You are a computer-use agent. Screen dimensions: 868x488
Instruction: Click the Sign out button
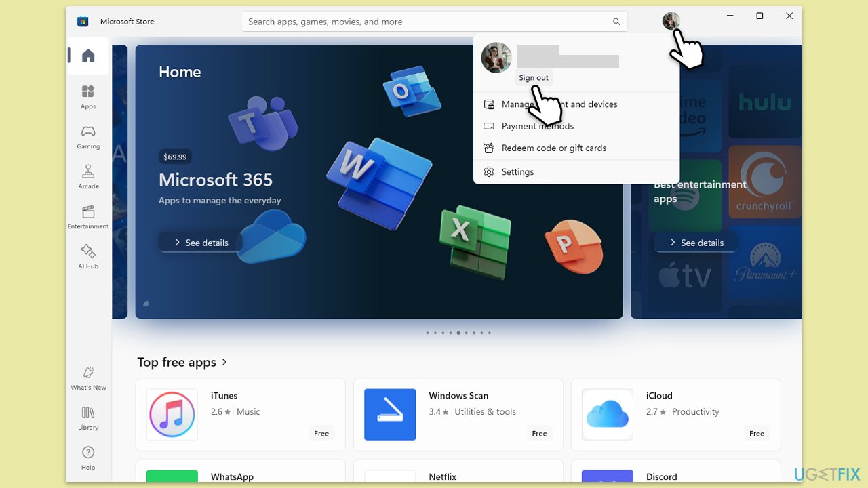pyautogui.click(x=533, y=78)
